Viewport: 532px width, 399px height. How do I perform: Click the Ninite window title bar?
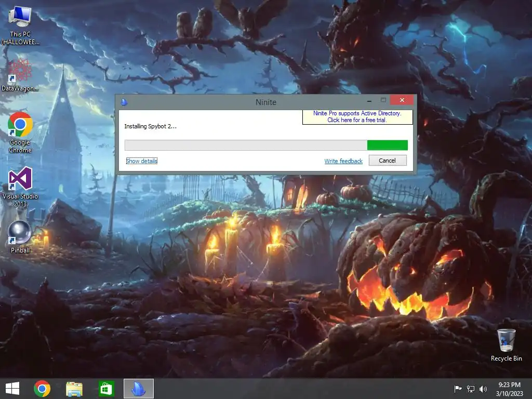(265, 102)
